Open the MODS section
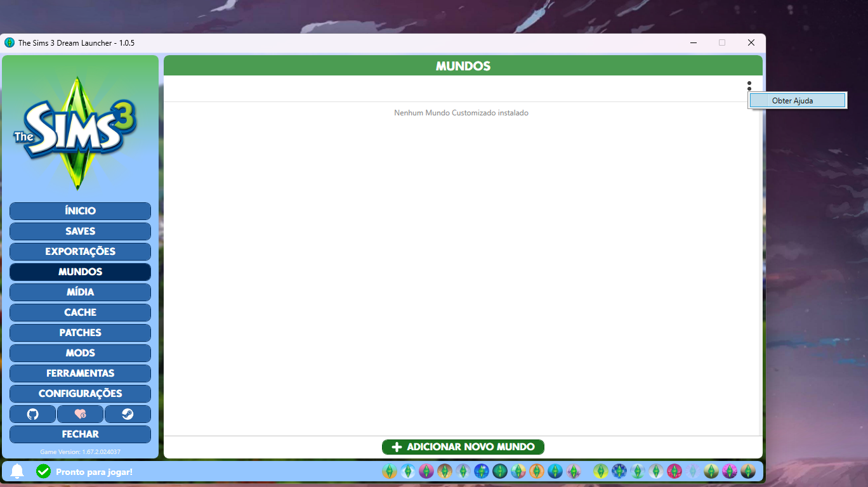This screenshot has width=868, height=487. [x=80, y=353]
